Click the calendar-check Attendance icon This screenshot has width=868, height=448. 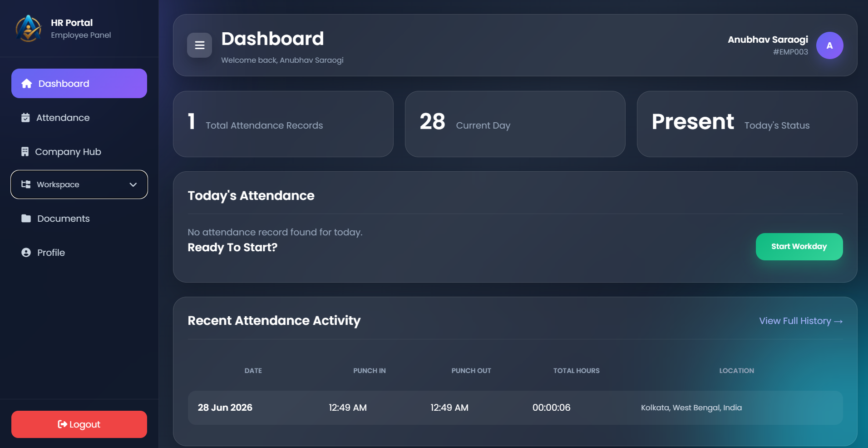[x=25, y=118]
